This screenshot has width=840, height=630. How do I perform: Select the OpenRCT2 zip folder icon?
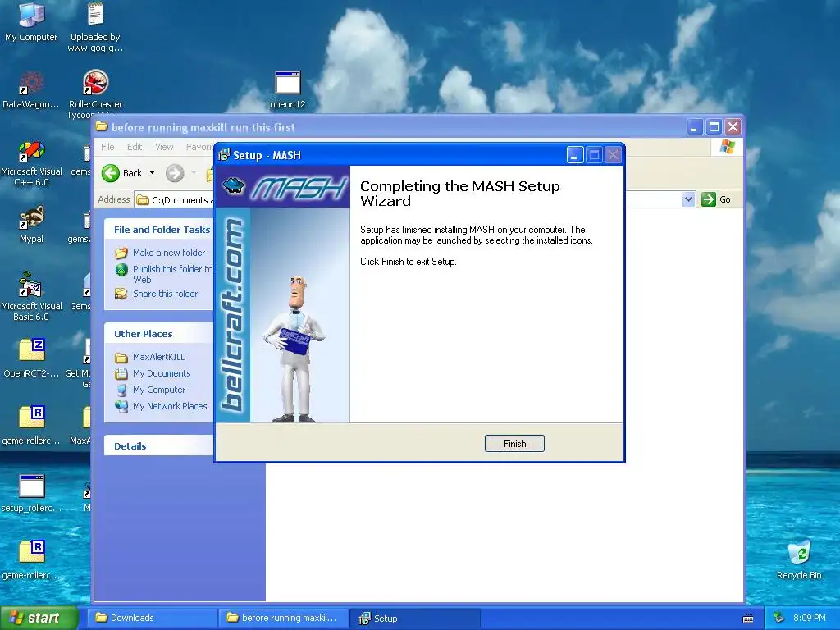[31, 358]
